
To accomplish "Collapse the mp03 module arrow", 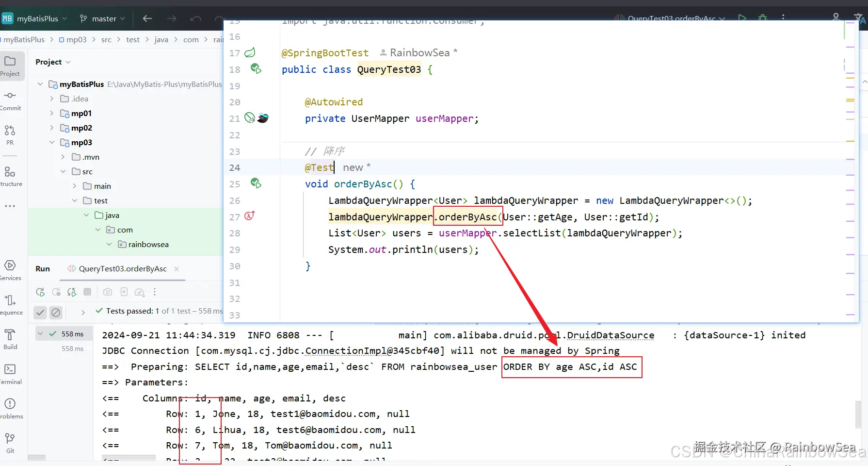I will [x=52, y=142].
